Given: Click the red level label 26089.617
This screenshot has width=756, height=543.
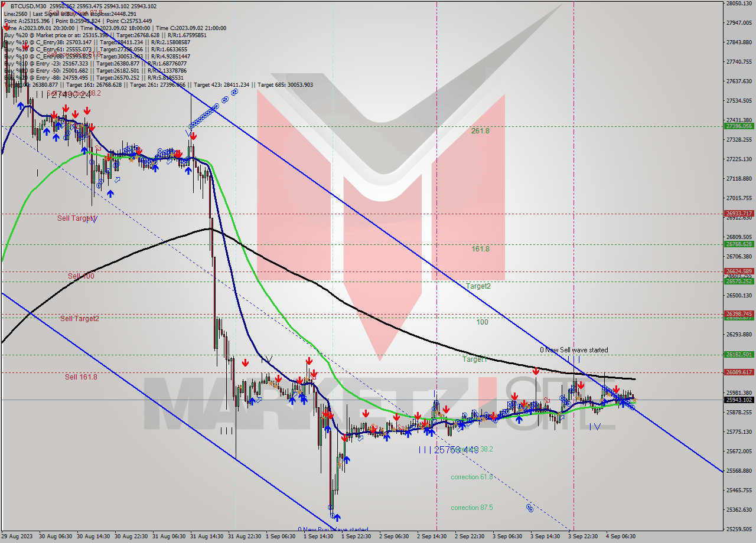Looking at the screenshot, I should pyautogui.click(x=738, y=372).
